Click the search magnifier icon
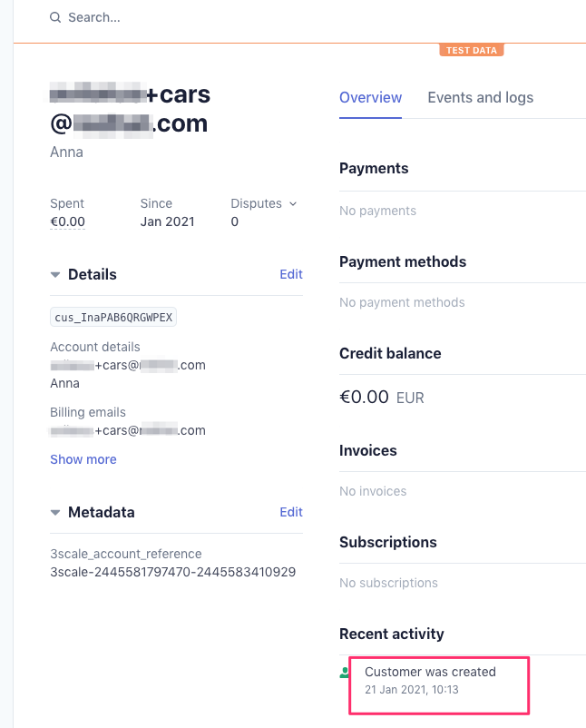586x728 pixels. point(55,17)
